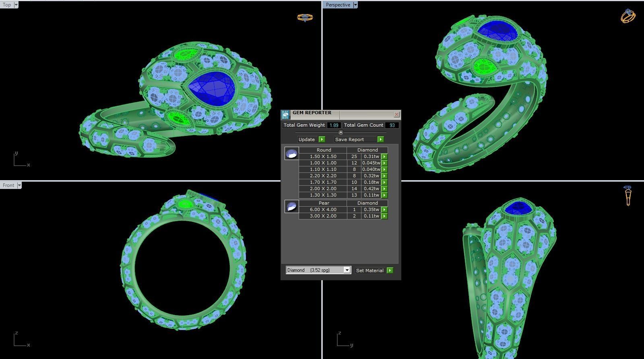Screen dimensions: 644x359
Task: Click the 0.045tw weight cell
Action: (x=371, y=163)
